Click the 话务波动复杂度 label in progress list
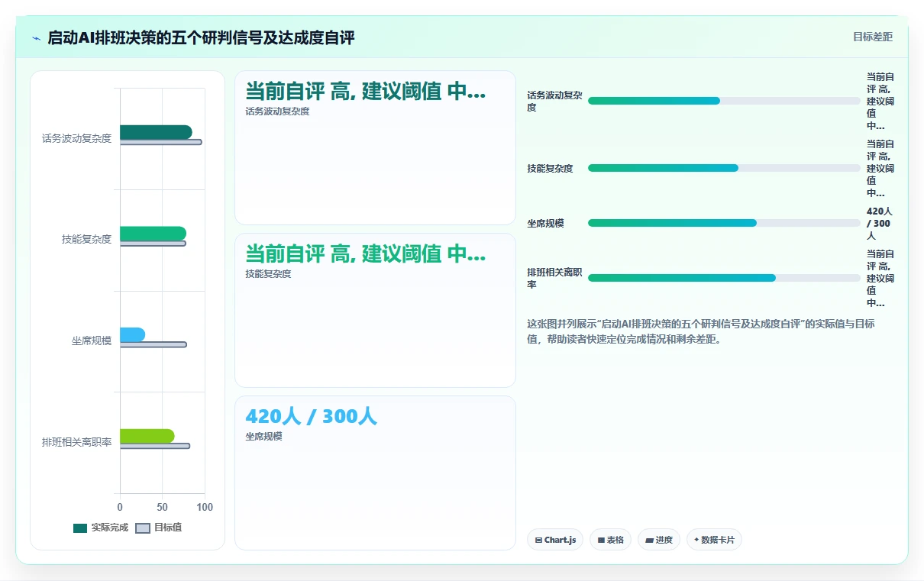This screenshot has height=581, width=924. (554, 102)
